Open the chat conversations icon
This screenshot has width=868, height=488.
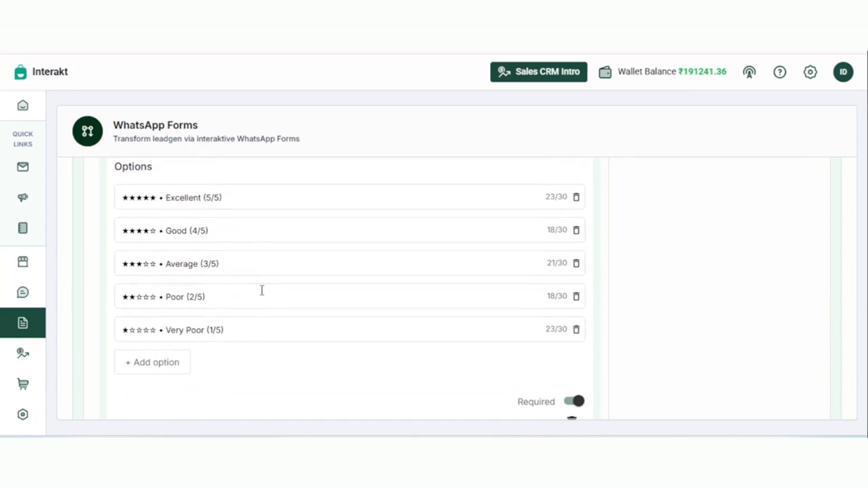click(x=23, y=292)
